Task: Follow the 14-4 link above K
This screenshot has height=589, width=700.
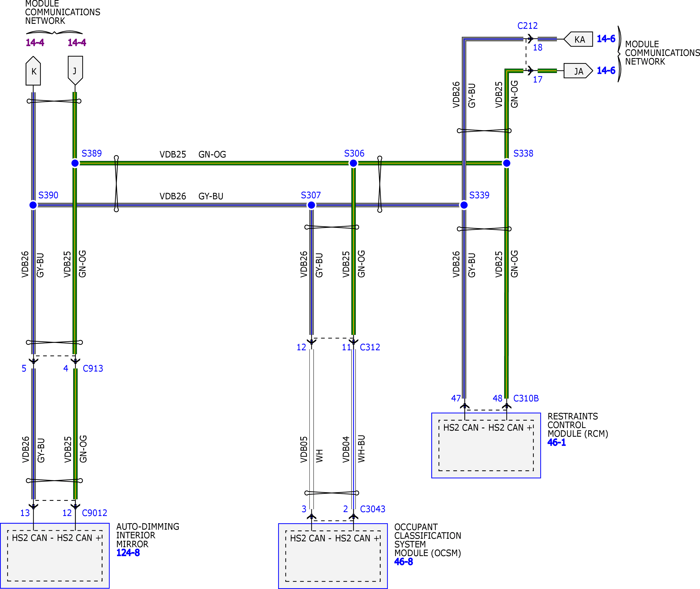Action: tap(35, 43)
